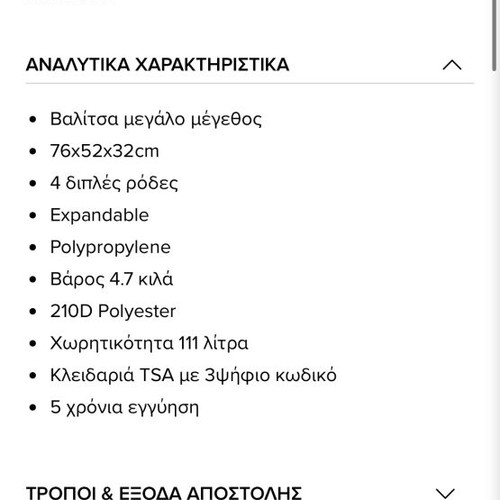
Task: Click the divider line under ΑΝΑΛΥΤΙΚΑ ΧΑΡΑΚΤΗΡΙΣΤΙΚΑ
Action: click(x=250, y=83)
